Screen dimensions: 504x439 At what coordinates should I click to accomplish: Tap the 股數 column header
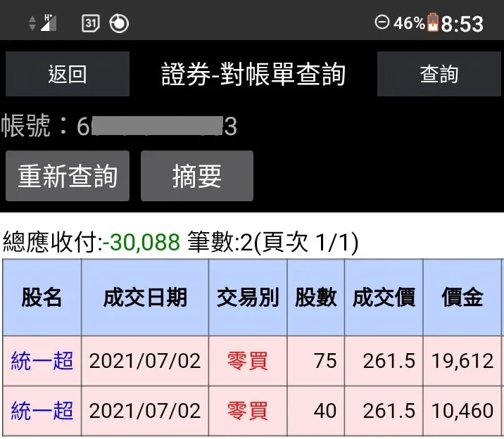tap(316, 298)
